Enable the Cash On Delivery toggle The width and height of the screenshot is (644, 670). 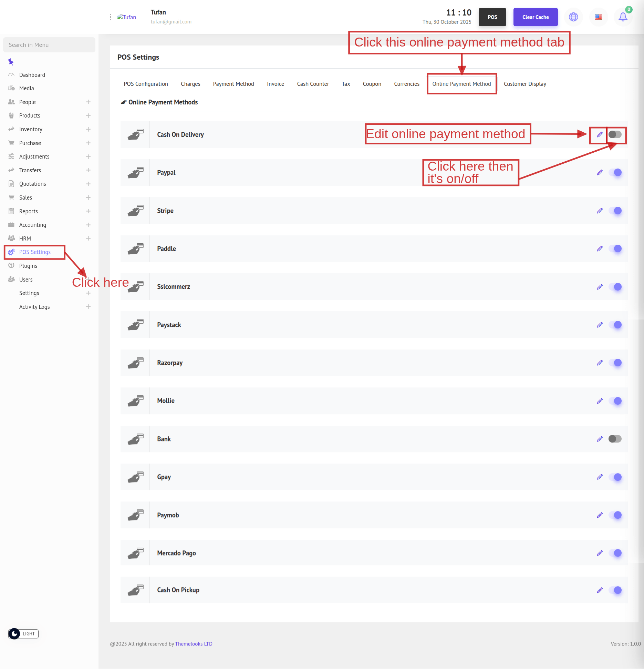(x=615, y=134)
